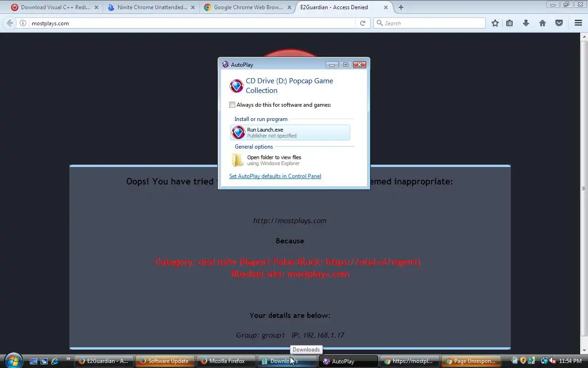The width and height of the screenshot is (588, 368).
Task: Switch to E2Guardian taskbar button
Action: click(x=103, y=361)
